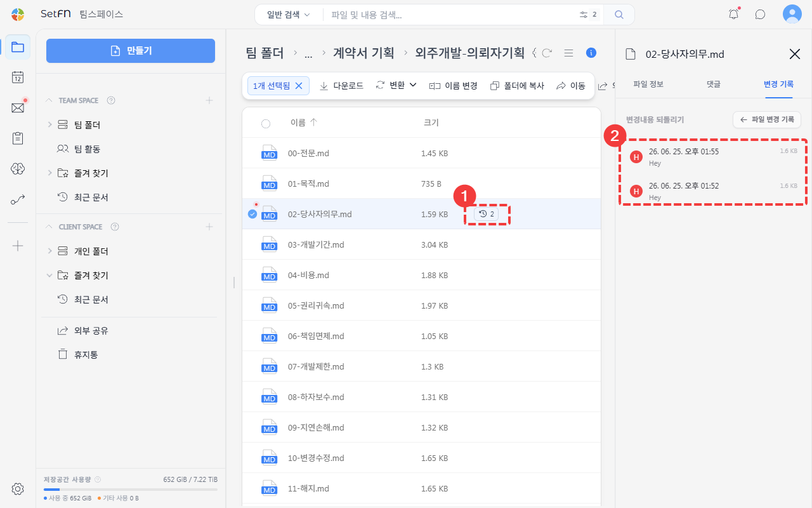Click the search magnifier button
This screenshot has width=812, height=508.
[619, 15]
